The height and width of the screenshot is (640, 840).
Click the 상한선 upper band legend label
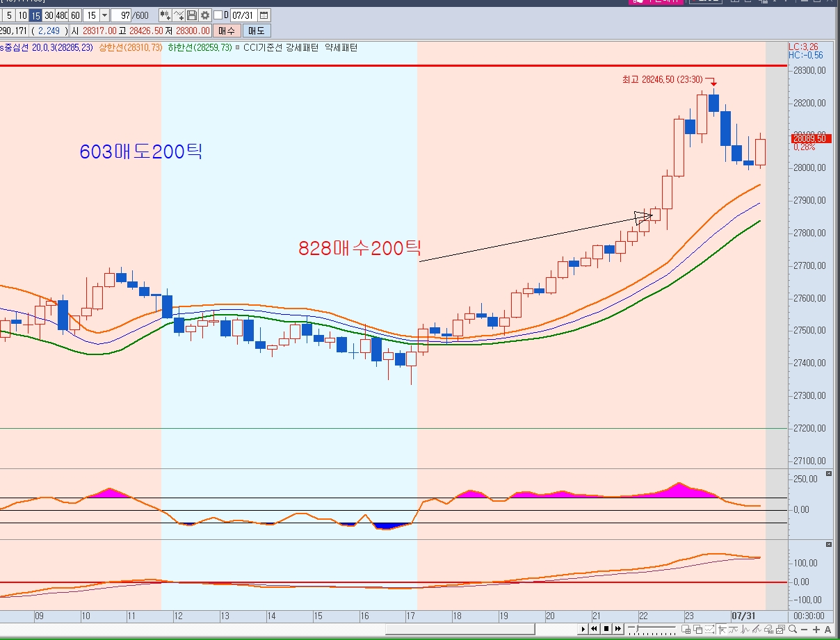click(131, 47)
